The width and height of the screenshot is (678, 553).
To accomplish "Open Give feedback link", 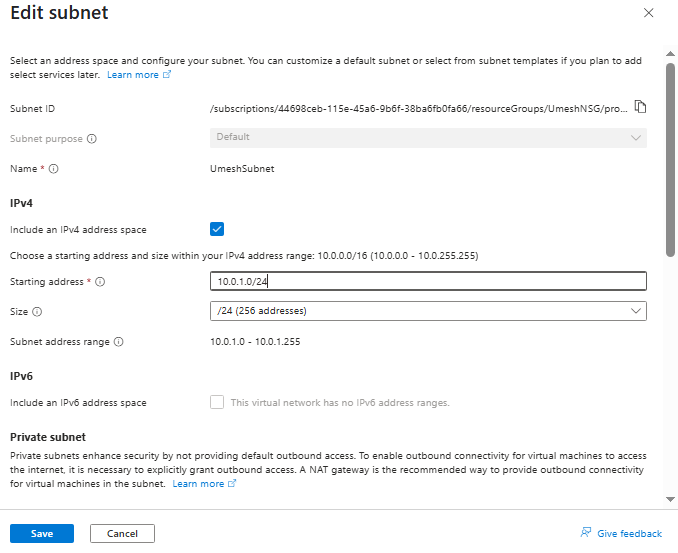I will tap(629, 534).
